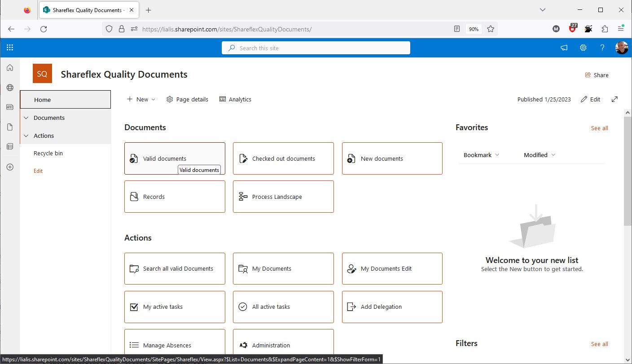The image size is (632, 364).
Task: Open My sites globe icon
Action: point(10,88)
